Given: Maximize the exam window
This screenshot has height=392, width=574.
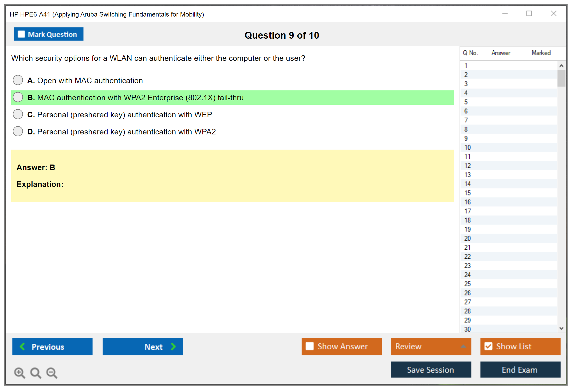Looking at the screenshot, I should pyautogui.click(x=529, y=14).
